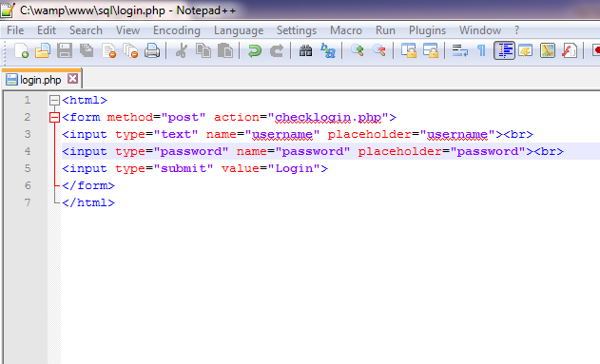Screen dimensions: 600x364
Task: Click the Open file folder icon
Action: pyautogui.click(x=43, y=50)
